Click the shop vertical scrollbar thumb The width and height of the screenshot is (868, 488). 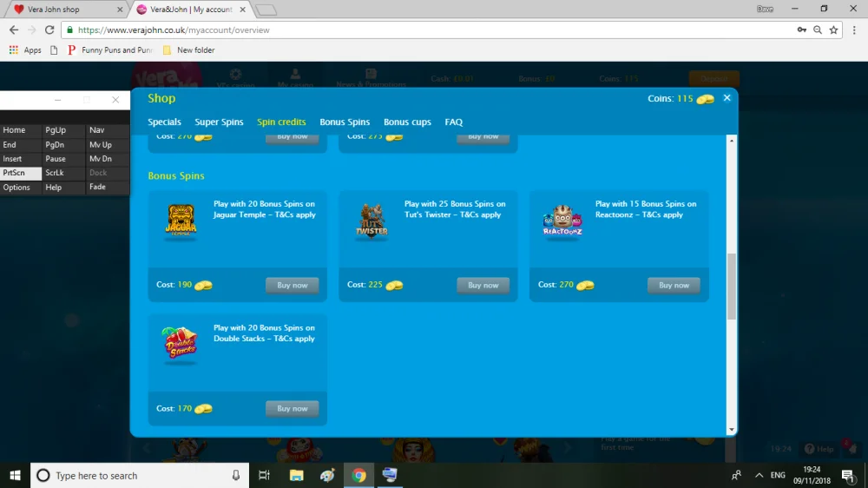pos(731,287)
